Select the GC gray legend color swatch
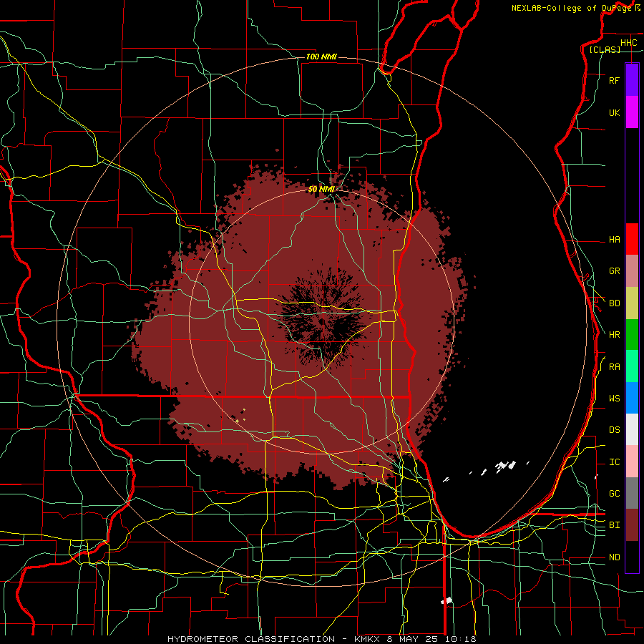The width and height of the screenshot is (644, 644). click(632, 493)
